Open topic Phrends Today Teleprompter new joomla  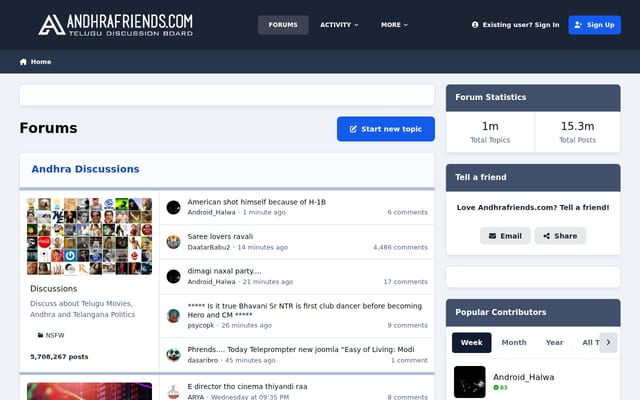[x=301, y=349]
